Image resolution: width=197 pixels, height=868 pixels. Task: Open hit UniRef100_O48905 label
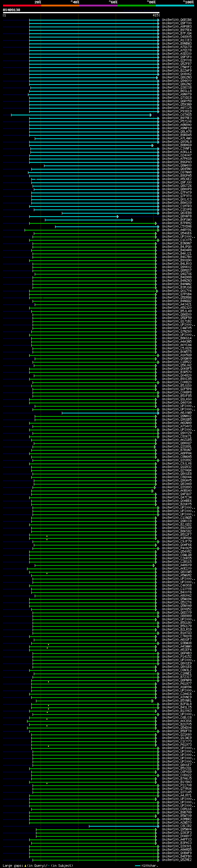coord(177,37)
